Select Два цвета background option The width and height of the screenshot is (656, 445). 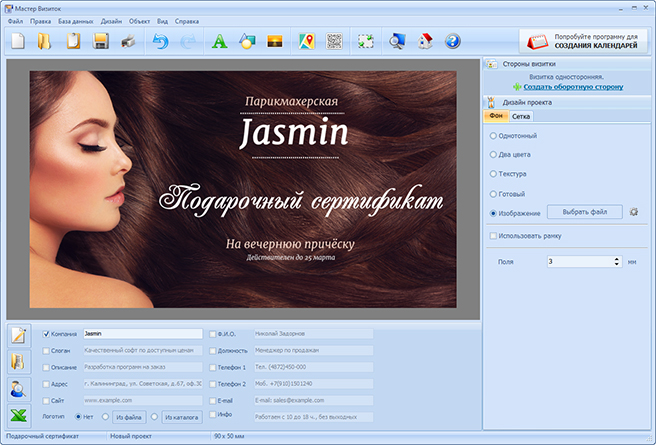[x=493, y=155]
